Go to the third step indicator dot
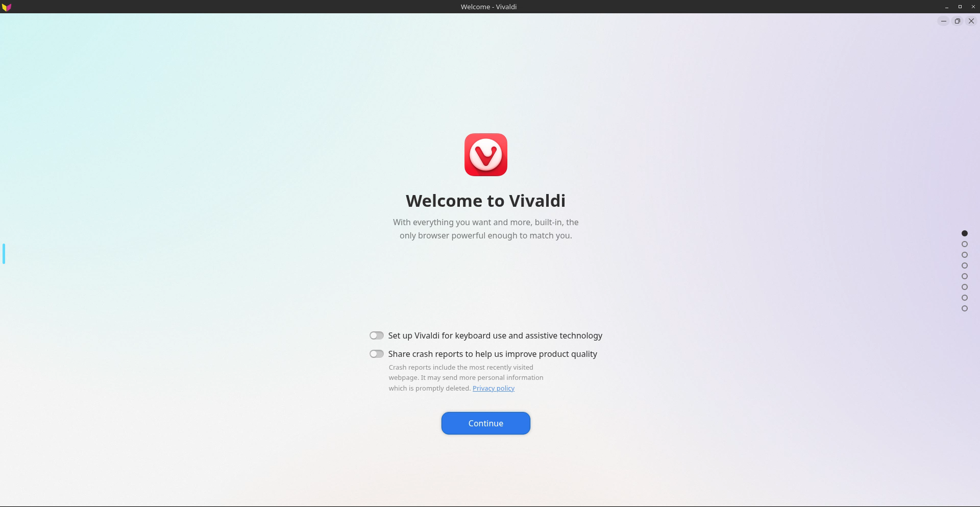The height and width of the screenshot is (507, 980). [965, 255]
